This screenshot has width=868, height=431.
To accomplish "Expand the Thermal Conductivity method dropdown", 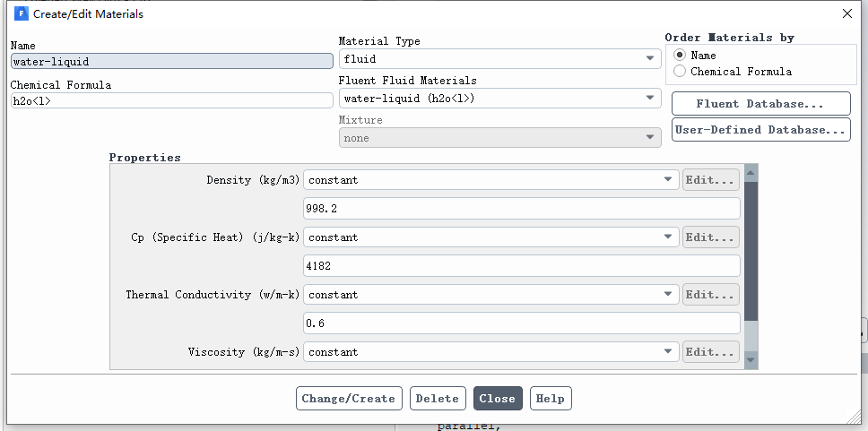I will coord(491,295).
